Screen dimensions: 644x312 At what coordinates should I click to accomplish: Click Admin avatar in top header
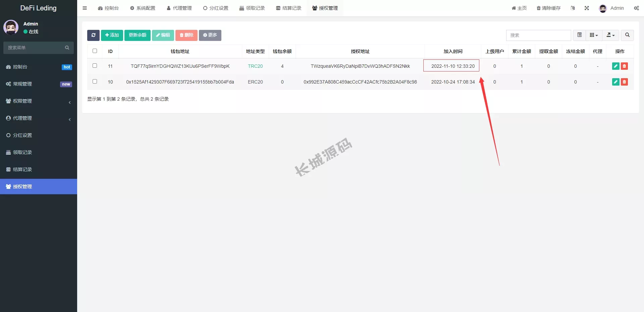point(603,8)
